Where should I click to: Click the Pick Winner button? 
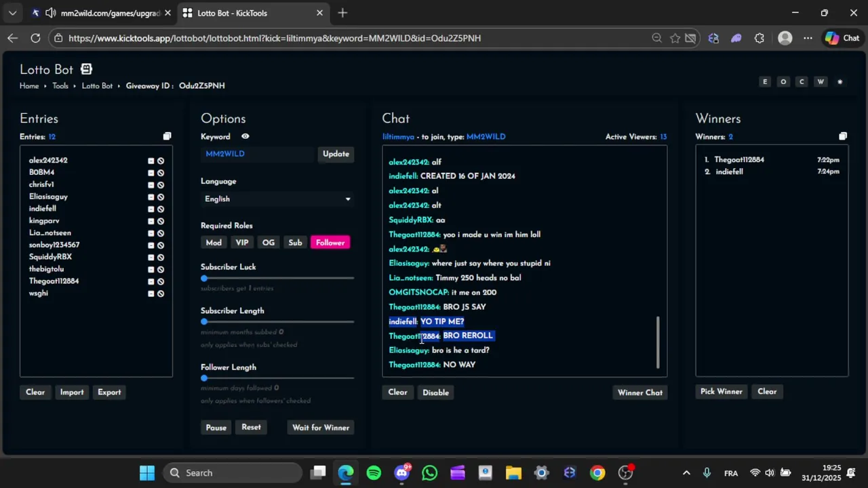(722, 392)
